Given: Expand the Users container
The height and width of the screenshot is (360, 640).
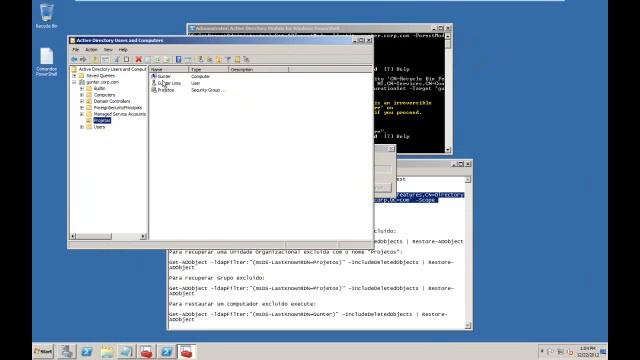Looking at the screenshot, I should 82,127.
